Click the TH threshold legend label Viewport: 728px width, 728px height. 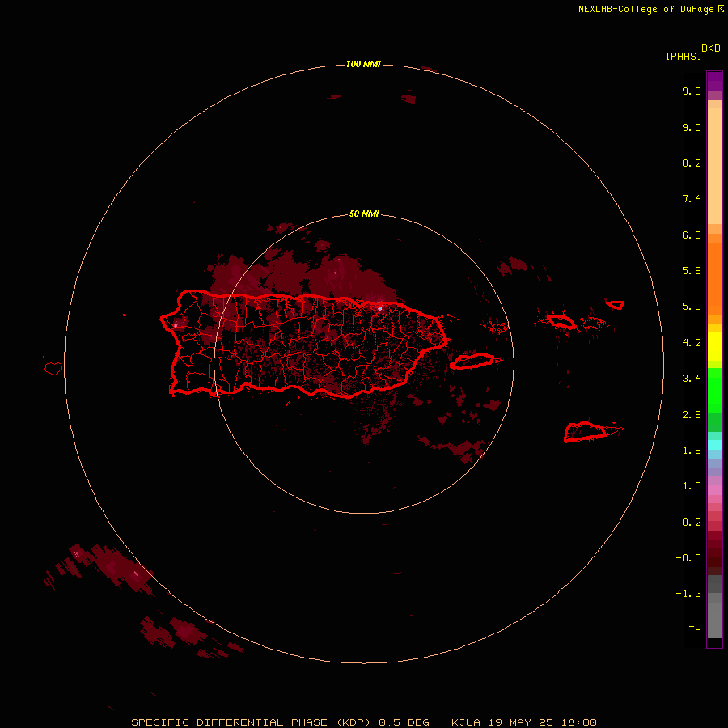(695, 630)
